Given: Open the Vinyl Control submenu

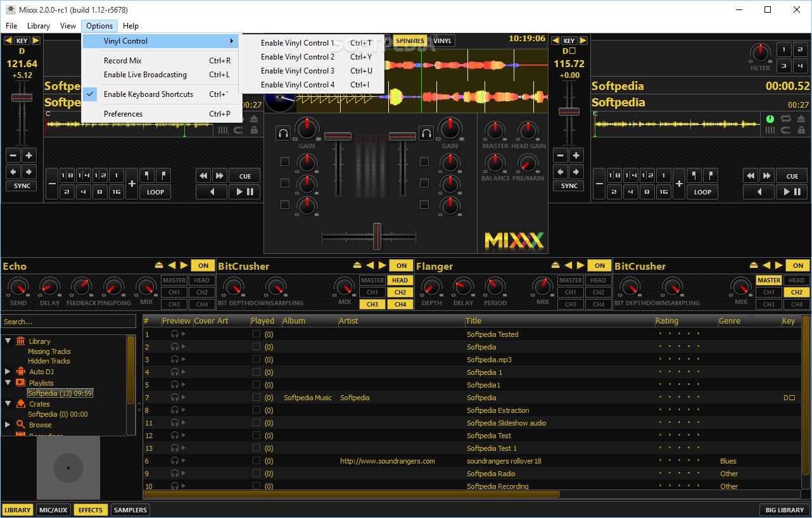Looking at the screenshot, I should (x=161, y=41).
